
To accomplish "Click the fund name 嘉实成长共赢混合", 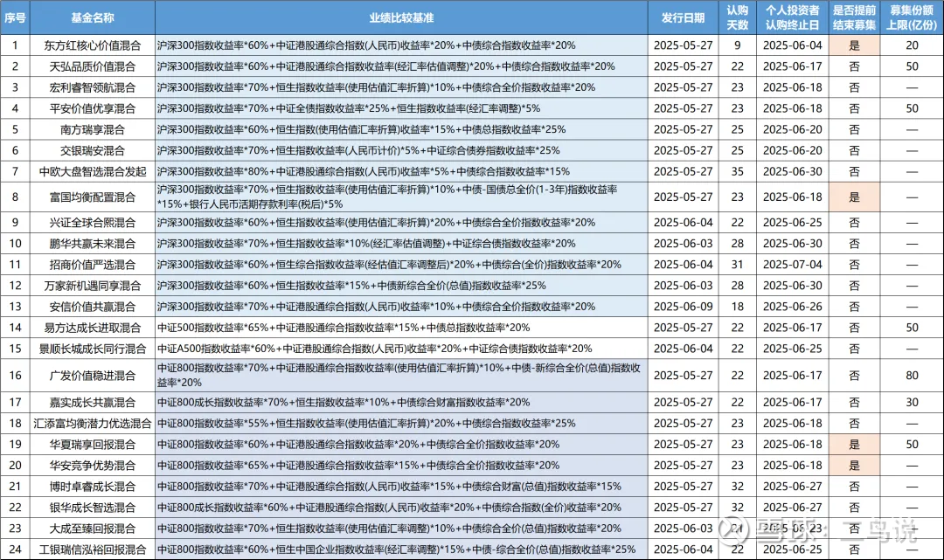I will tap(92, 403).
